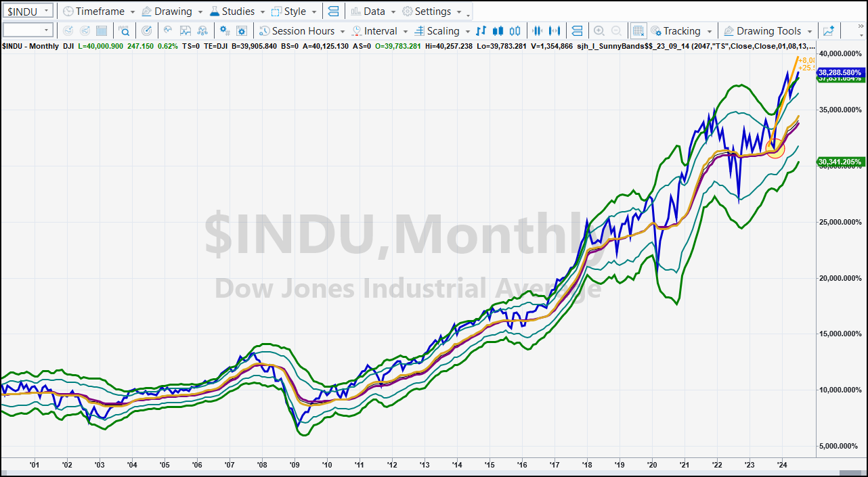This screenshot has height=477, width=868.
Task: Click the horizontal scrollbar thumb at chart bottom
Action: pyautogui.click(x=851, y=473)
